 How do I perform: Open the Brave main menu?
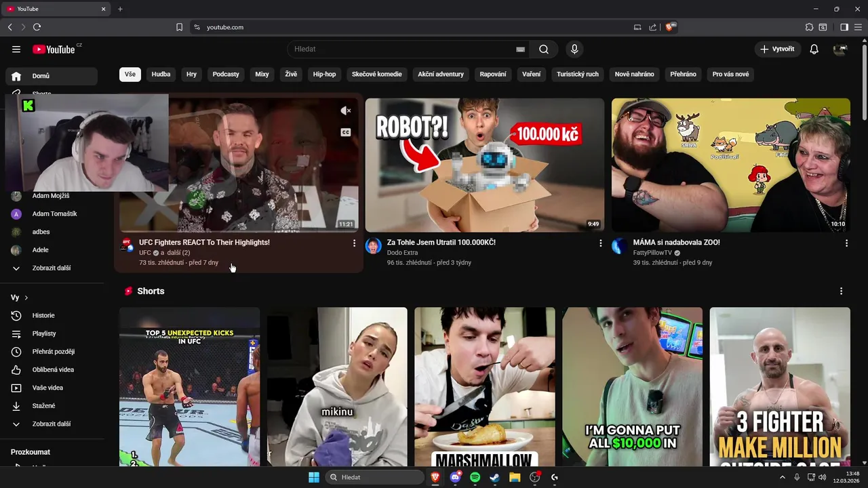tap(859, 27)
